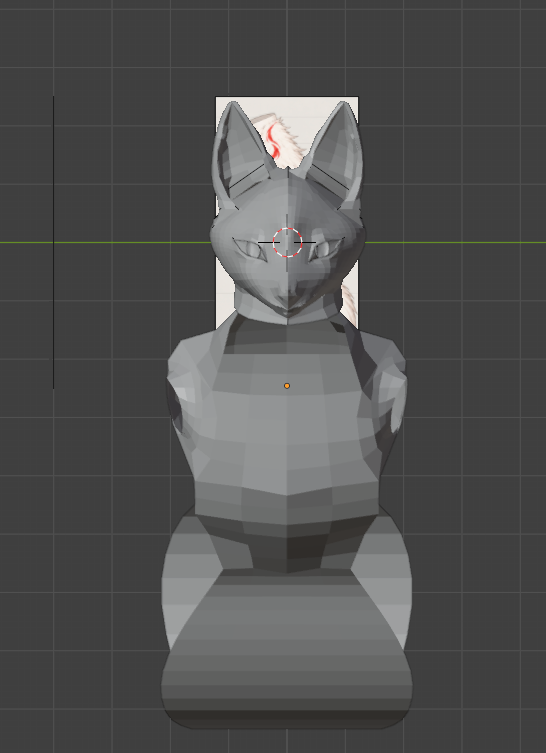546x753 pixels.
Task: Click the fox model's right eye
Action: click(325, 249)
